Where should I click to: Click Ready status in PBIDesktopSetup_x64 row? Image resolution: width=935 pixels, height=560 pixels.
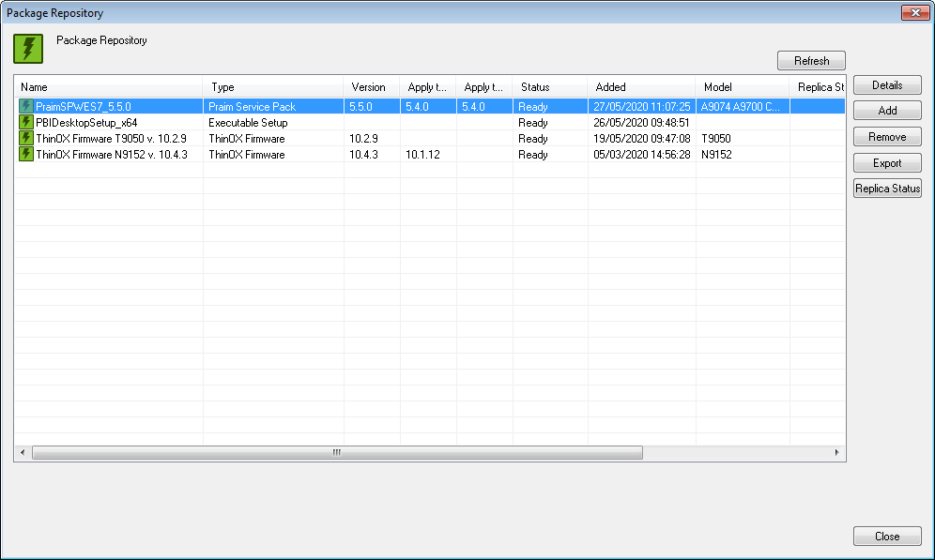tap(533, 123)
